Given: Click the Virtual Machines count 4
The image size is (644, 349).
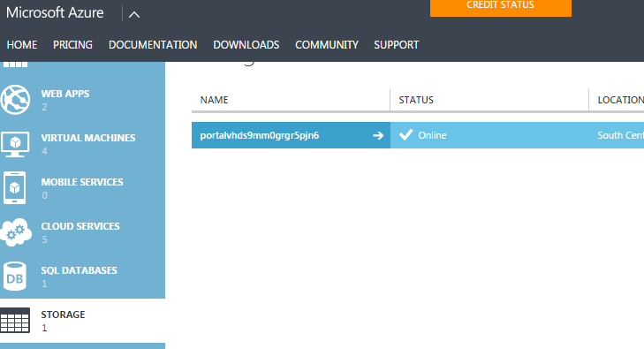Looking at the screenshot, I should (x=44, y=151).
